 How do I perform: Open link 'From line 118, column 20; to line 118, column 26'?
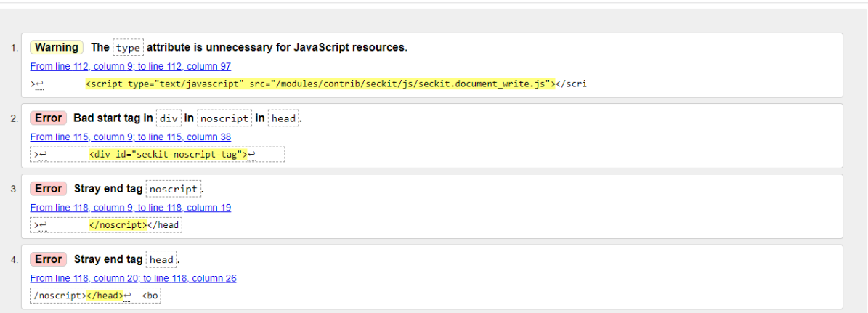(x=134, y=278)
